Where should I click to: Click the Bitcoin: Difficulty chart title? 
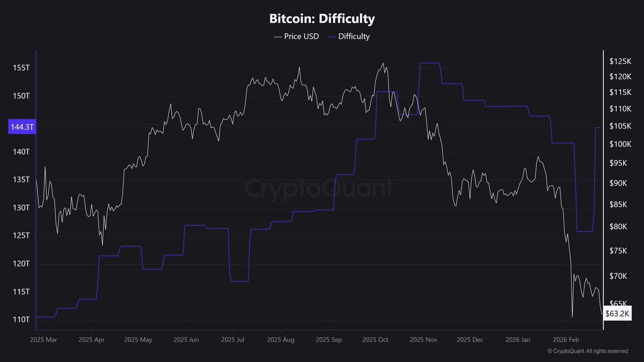click(x=322, y=19)
